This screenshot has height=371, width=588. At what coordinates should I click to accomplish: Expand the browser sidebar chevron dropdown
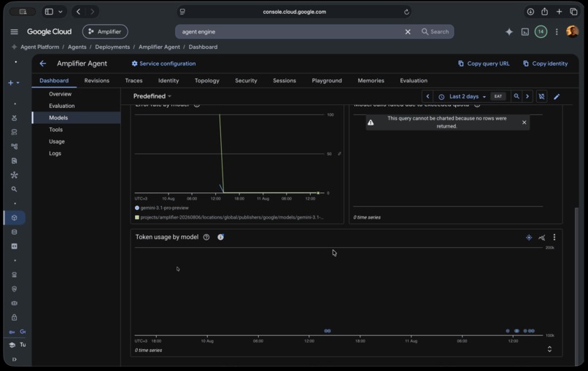pos(61,12)
